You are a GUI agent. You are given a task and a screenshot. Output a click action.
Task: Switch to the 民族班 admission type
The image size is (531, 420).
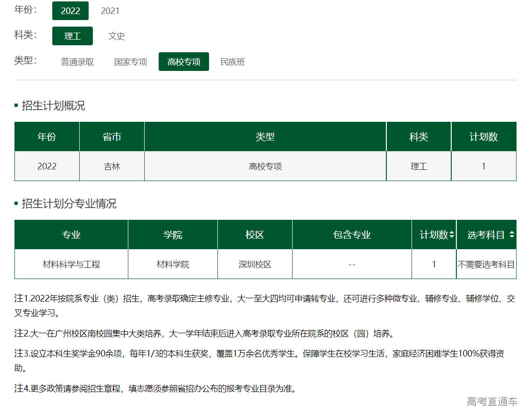(x=232, y=62)
